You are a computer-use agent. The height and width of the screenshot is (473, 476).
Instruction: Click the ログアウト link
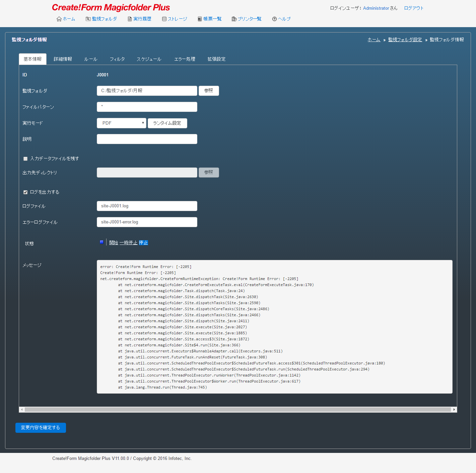point(414,8)
